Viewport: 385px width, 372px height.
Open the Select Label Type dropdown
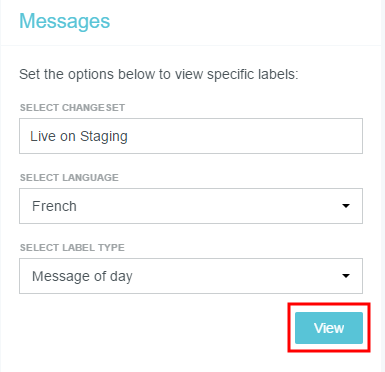click(191, 276)
